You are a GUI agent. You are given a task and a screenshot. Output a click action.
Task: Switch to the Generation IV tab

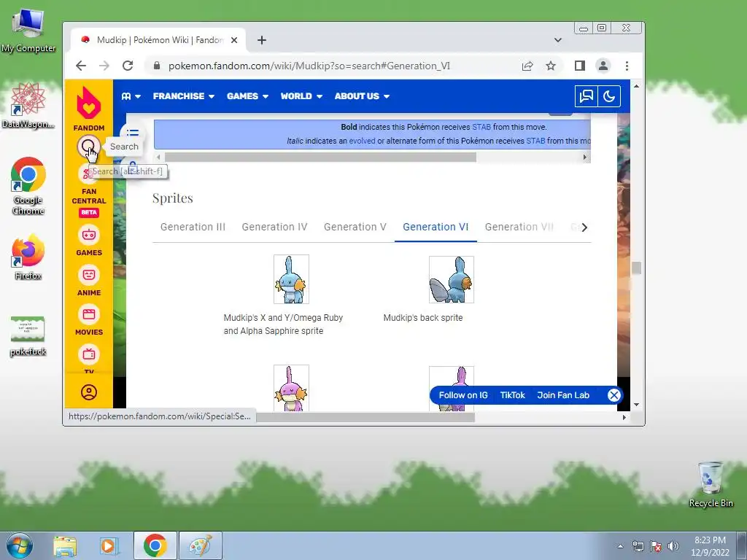[x=274, y=227]
